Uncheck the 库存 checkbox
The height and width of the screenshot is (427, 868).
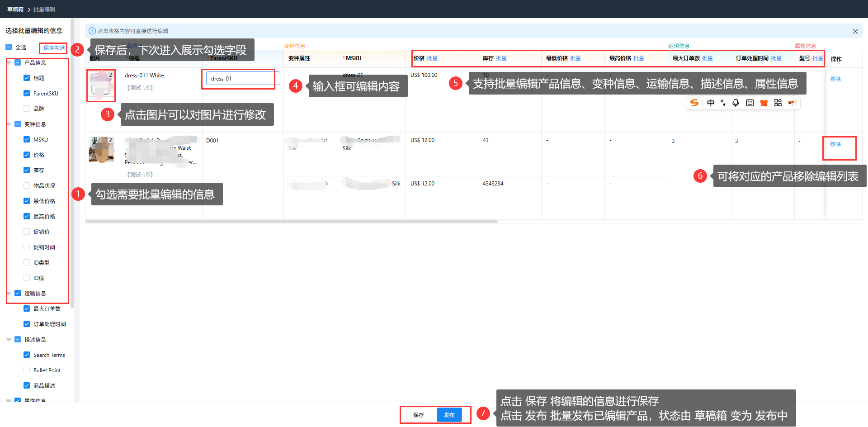[27, 170]
